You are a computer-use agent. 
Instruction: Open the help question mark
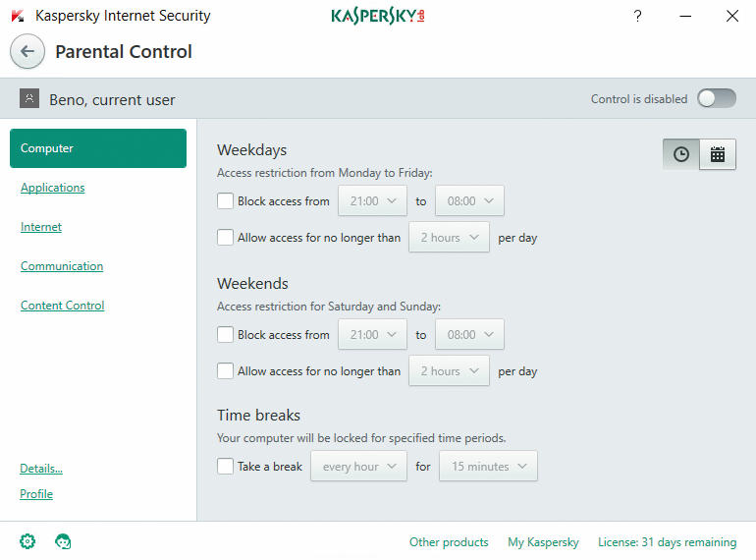(x=637, y=16)
